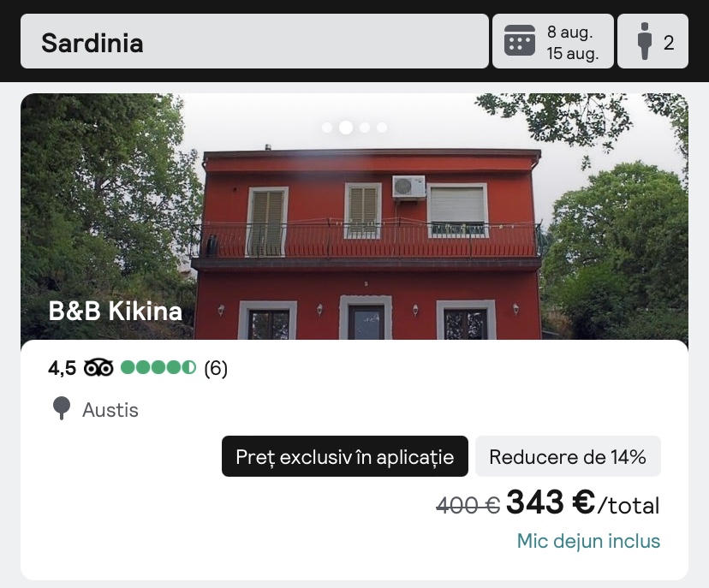Select the fourth photo carousel dot
This screenshot has width=709, height=588.
[382, 128]
